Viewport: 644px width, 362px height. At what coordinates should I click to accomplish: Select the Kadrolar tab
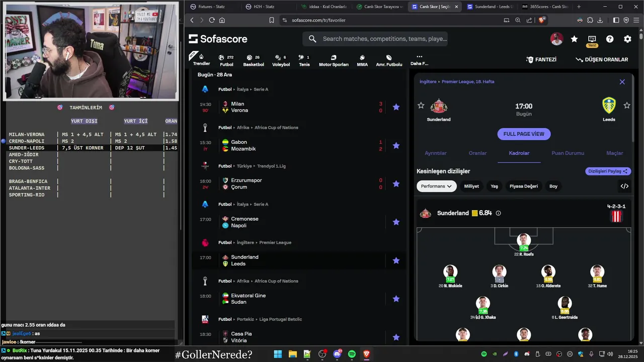click(x=519, y=153)
